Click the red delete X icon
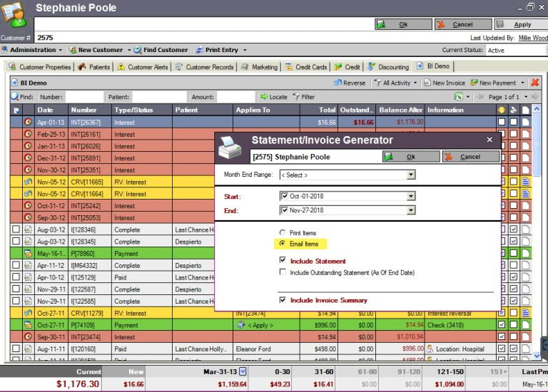Screen dimensions: 548x392 [x=534, y=83]
